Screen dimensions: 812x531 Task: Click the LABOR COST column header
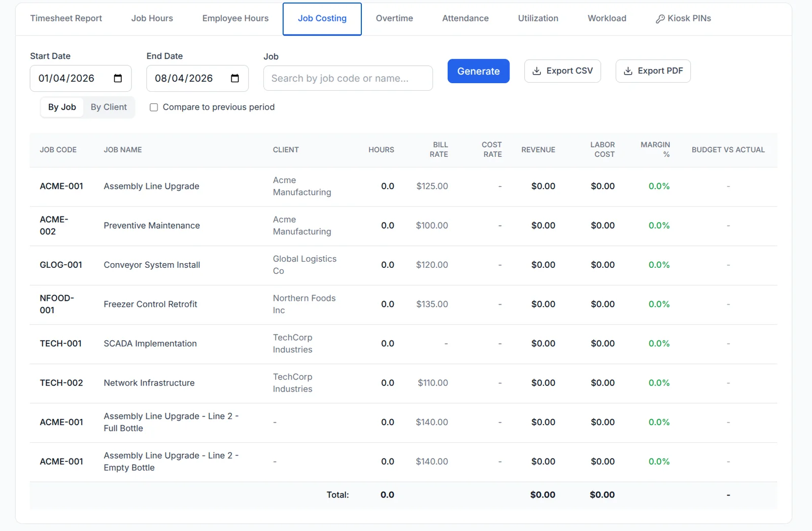click(602, 150)
